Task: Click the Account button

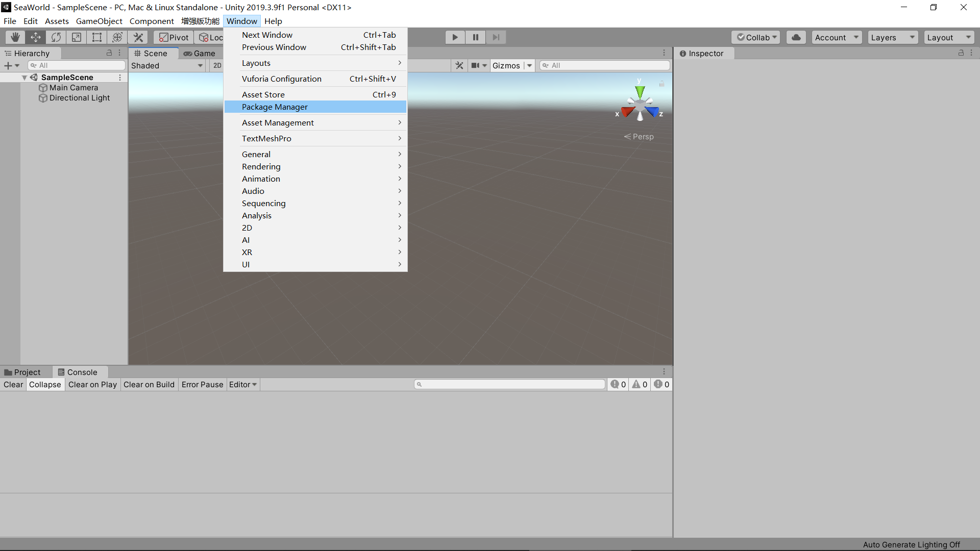Action: pyautogui.click(x=836, y=37)
